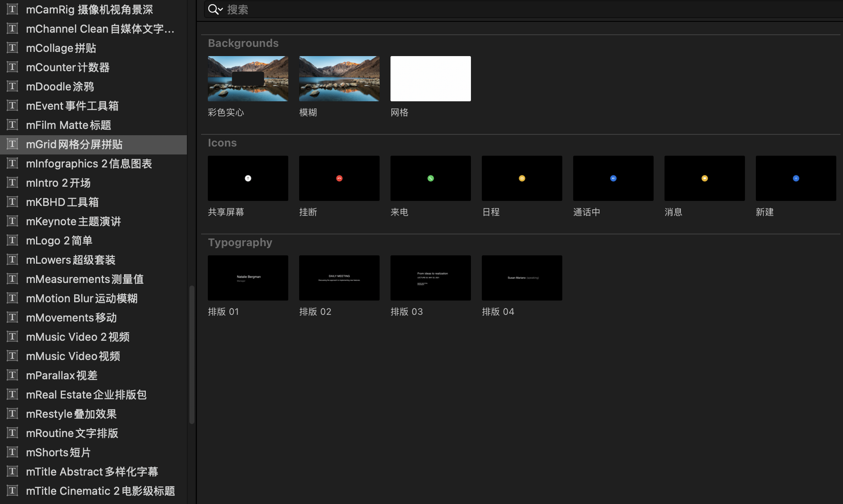Viewport: 843px width, 504px height.
Task: Open mInfographics 2 信息图表 category
Action: (x=93, y=163)
